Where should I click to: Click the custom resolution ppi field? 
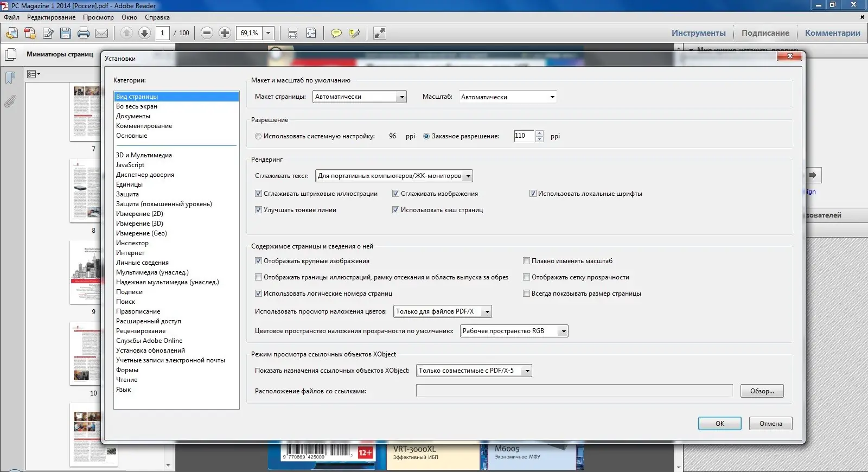pyautogui.click(x=524, y=136)
